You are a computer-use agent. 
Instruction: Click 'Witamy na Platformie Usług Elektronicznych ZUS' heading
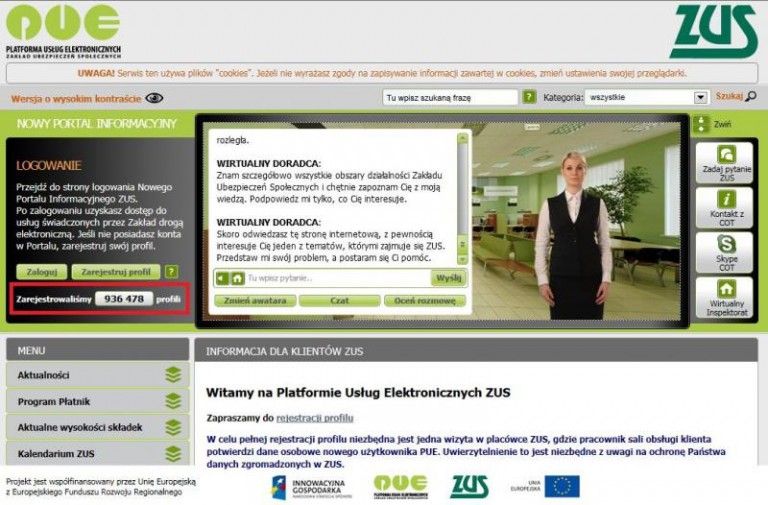(x=358, y=393)
